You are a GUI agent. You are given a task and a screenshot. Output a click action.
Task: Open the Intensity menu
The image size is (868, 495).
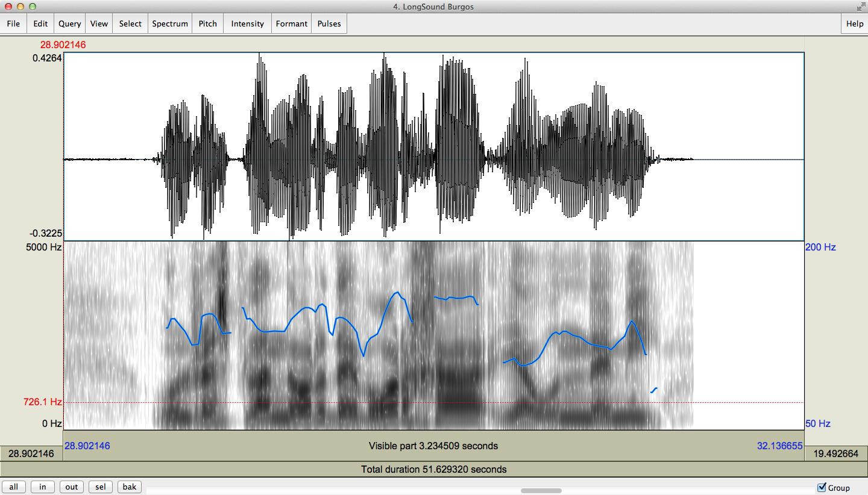point(248,23)
